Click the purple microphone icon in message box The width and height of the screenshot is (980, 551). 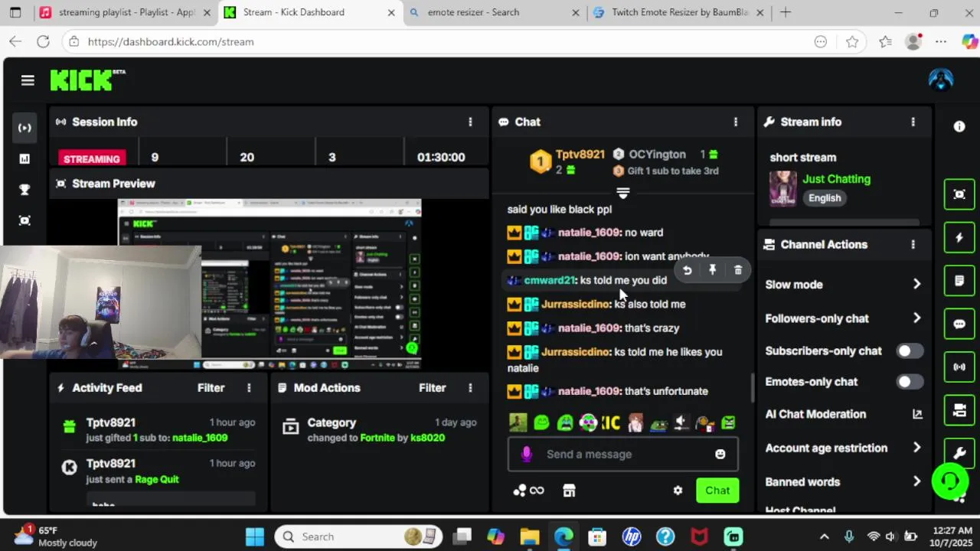click(x=526, y=454)
